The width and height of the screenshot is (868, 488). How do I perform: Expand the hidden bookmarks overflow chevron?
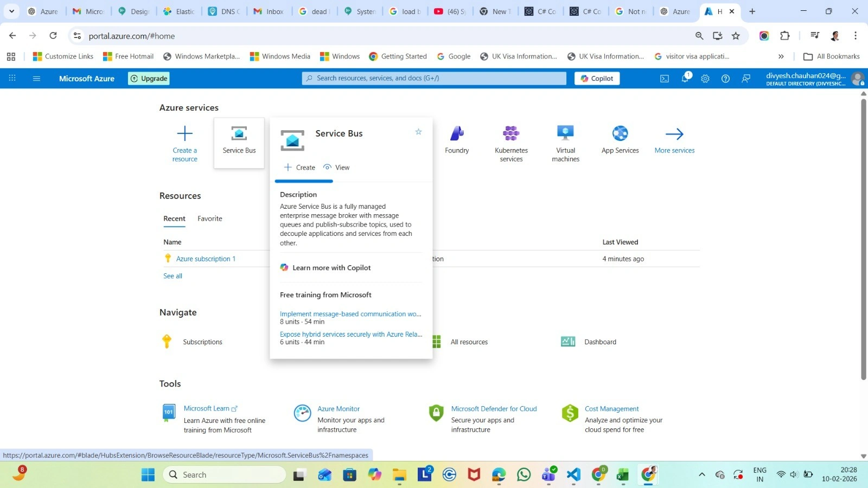click(x=781, y=56)
